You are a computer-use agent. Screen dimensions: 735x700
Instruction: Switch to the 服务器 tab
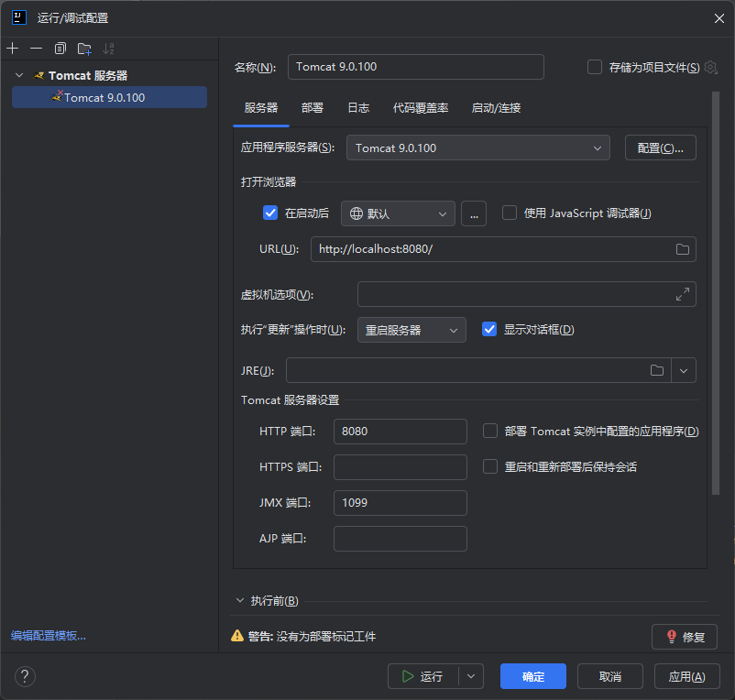click(261, 108)
